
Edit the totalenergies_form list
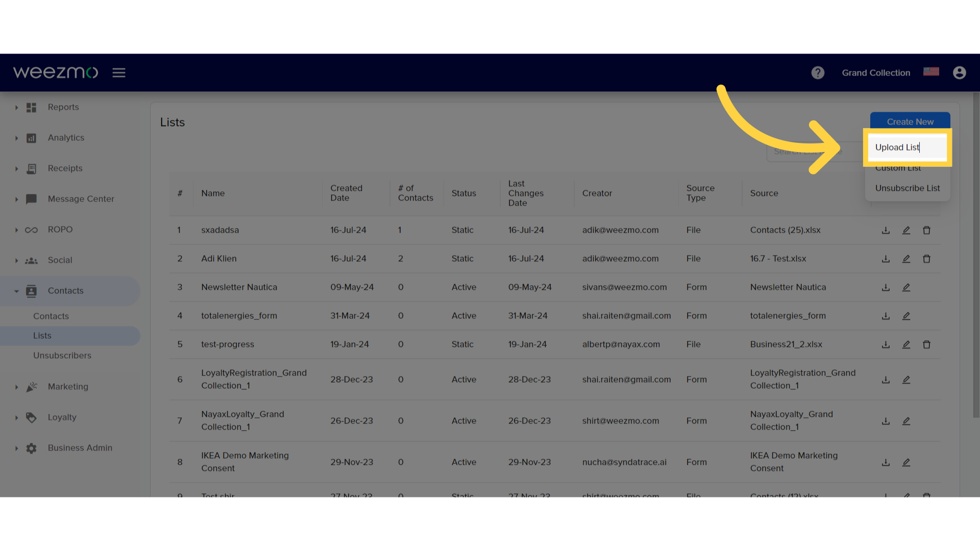[906, 316]
